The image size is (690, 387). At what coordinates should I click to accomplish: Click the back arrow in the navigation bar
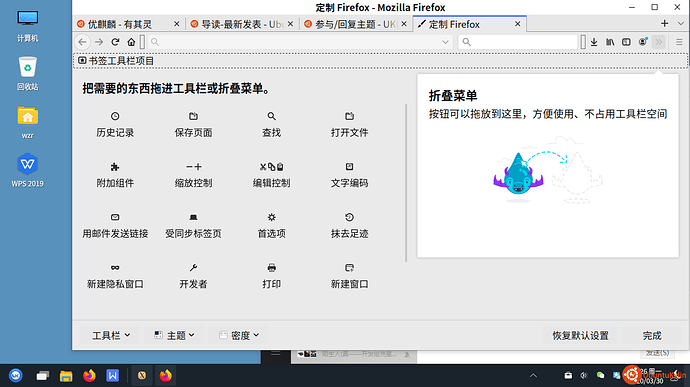click(x=82, y=42)
